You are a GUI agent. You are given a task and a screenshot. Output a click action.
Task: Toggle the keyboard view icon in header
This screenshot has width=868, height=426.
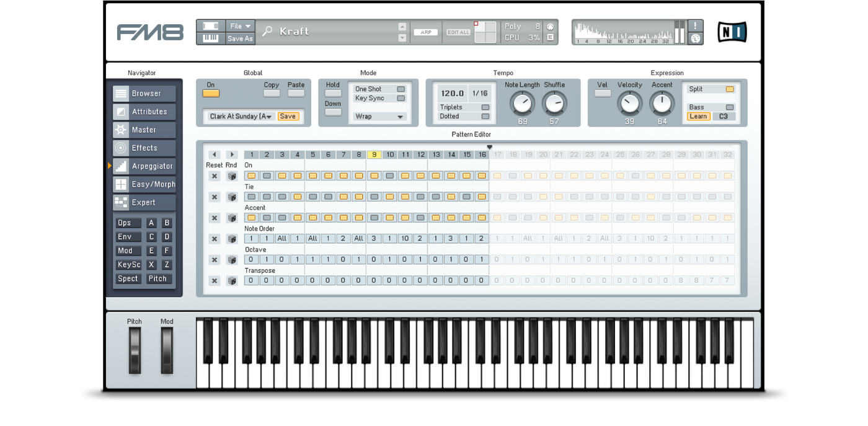[211, 38]
